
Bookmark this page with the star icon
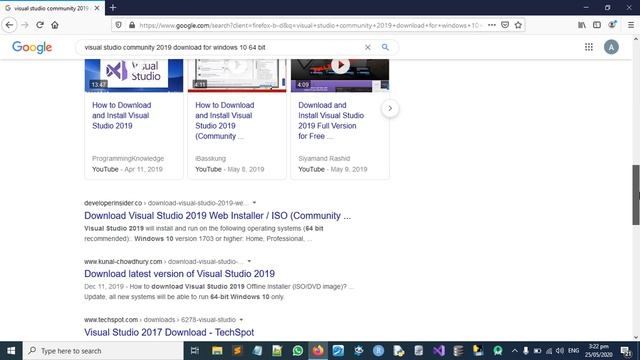[x=518, y=25]
